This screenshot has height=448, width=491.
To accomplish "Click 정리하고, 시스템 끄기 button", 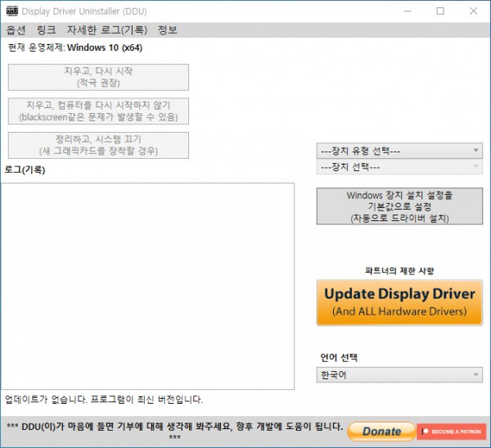I will 98,145.
